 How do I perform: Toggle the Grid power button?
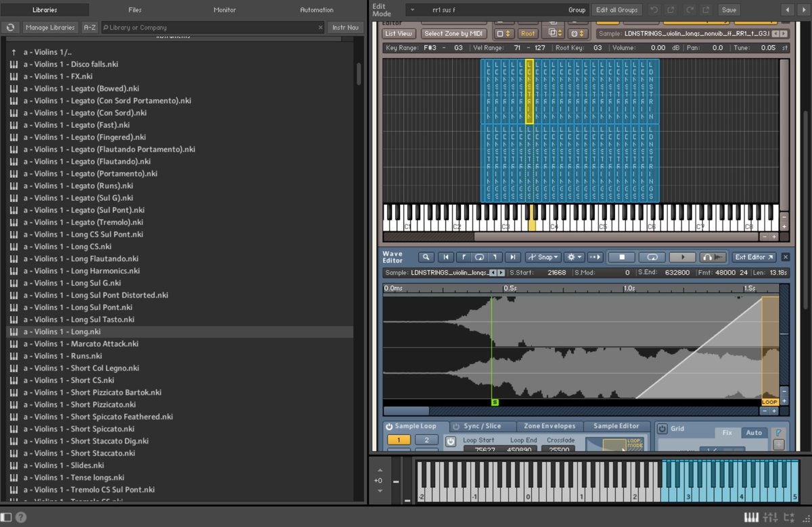point(662,429)
